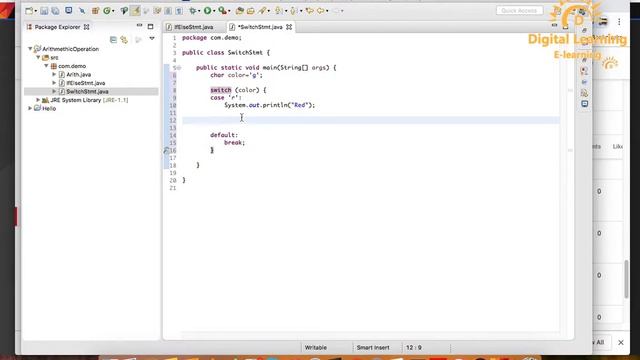
Task: Select the Hello project label
Action: click(x=49, y=109)
